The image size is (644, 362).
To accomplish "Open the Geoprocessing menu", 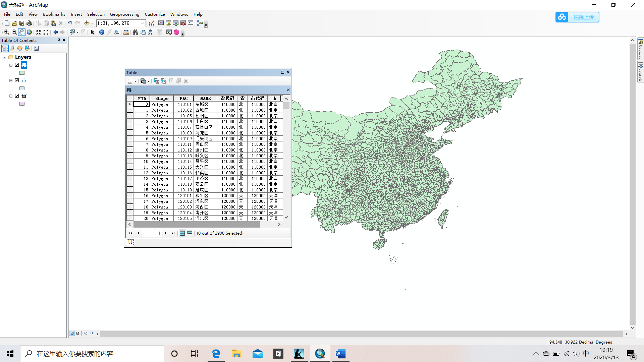I will [x=124, y=14].
